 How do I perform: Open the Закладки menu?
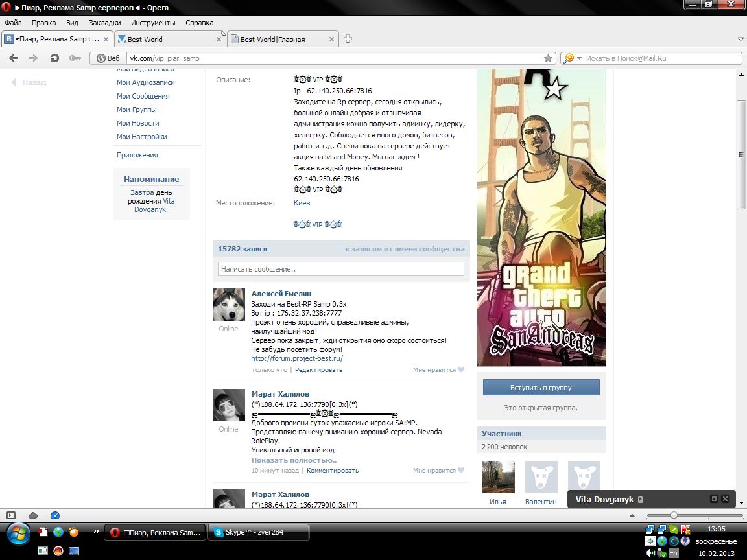click(105, 23)
